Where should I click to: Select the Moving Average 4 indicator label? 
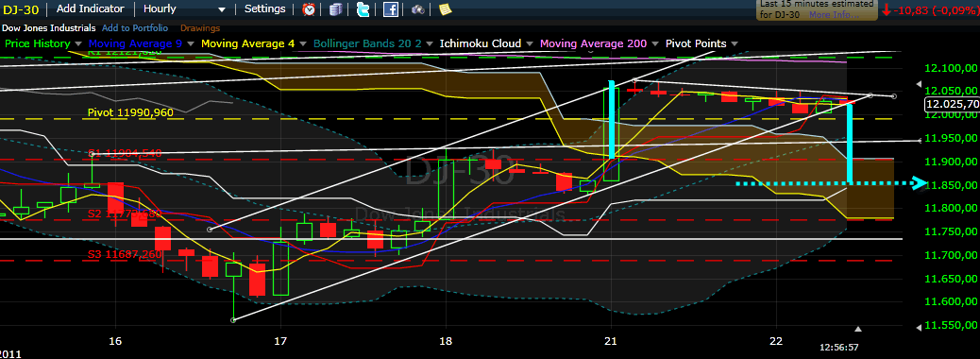click(x=248, y=43)
